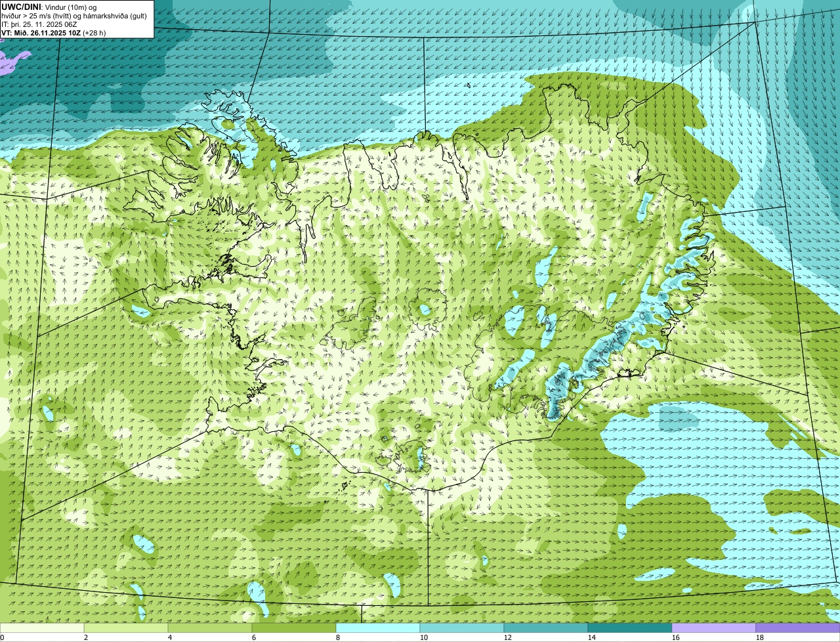Click the lavender 16–18 m/s legend swatch
The width and height of the screenshot is (840, 642).
714,628
